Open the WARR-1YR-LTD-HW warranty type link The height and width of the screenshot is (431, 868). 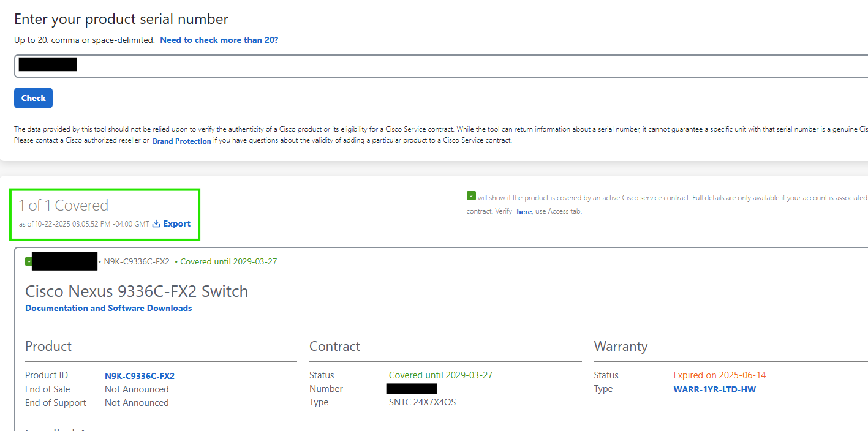click(x=714, y=389)
